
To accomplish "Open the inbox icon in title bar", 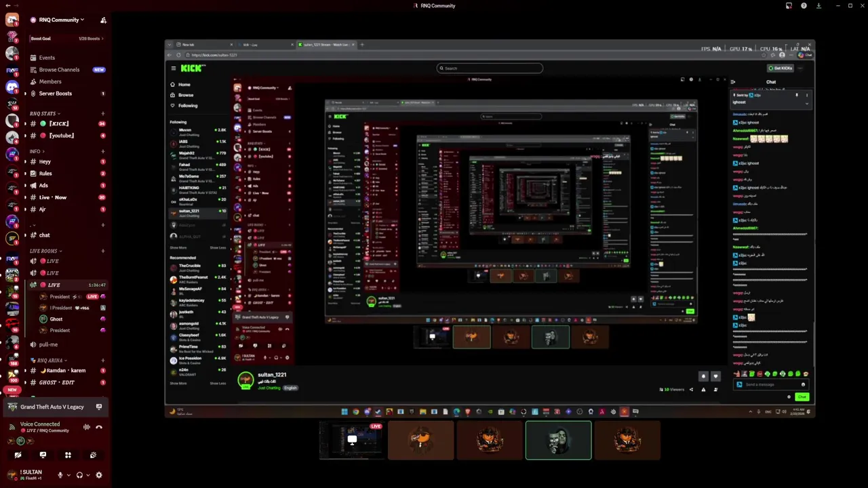I will point(789,5).
